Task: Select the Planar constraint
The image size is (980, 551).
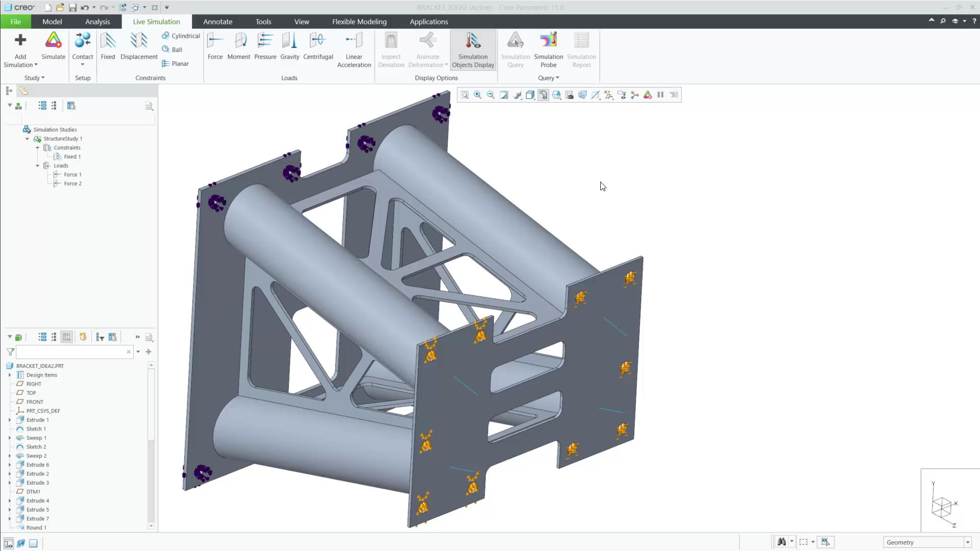Action: (176, 63)
